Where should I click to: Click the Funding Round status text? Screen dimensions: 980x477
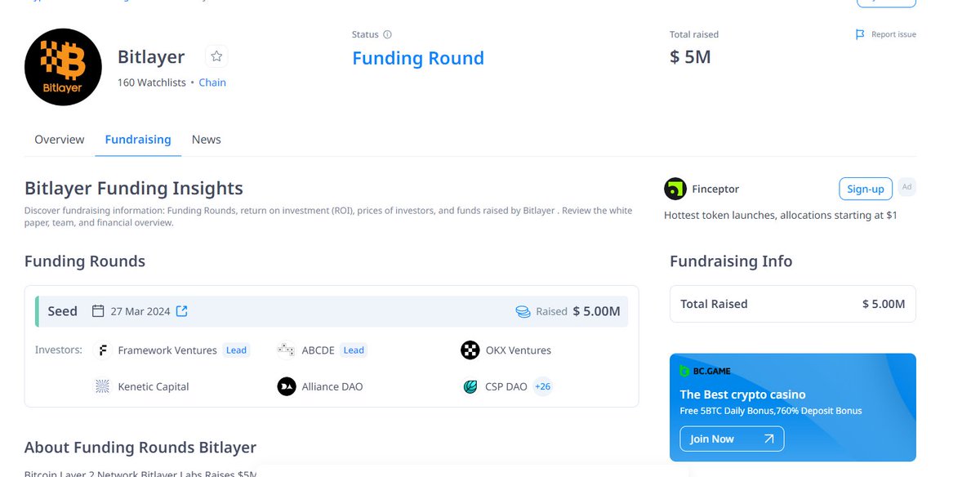418,58
